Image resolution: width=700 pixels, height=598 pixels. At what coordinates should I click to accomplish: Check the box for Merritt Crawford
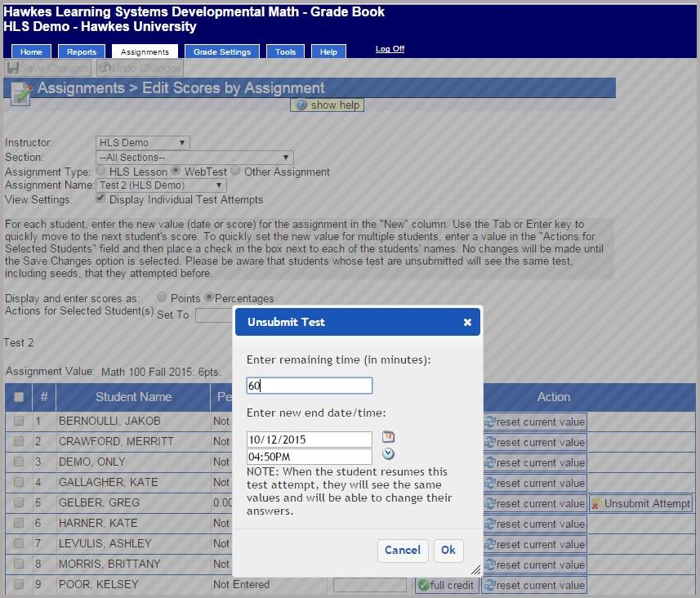click(x=19, y=441)
